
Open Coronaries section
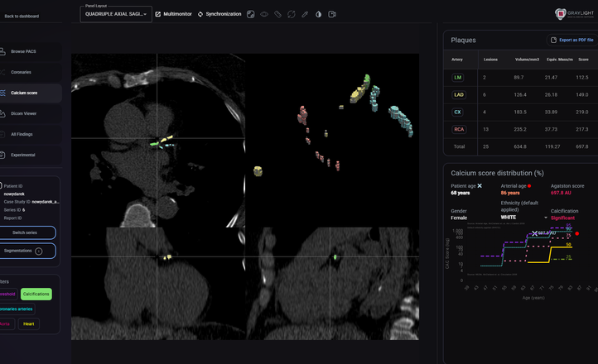(x=31, y=72)
